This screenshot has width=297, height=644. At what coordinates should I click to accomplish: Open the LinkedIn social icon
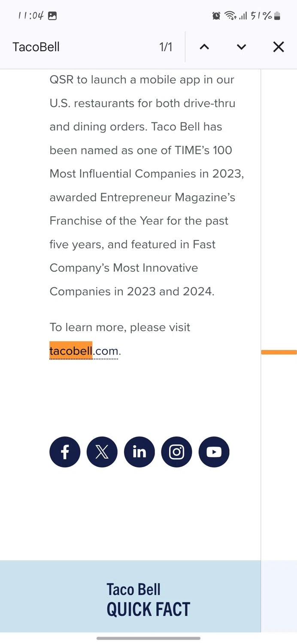pyautogui.click(x=139, y=452)
